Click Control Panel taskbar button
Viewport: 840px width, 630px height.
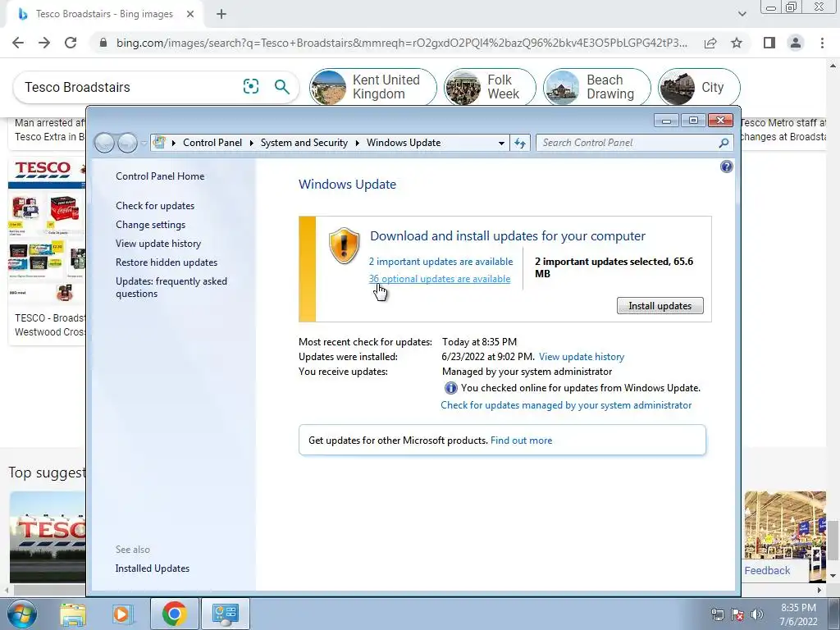pyautogui.click(x=225, y=614)
